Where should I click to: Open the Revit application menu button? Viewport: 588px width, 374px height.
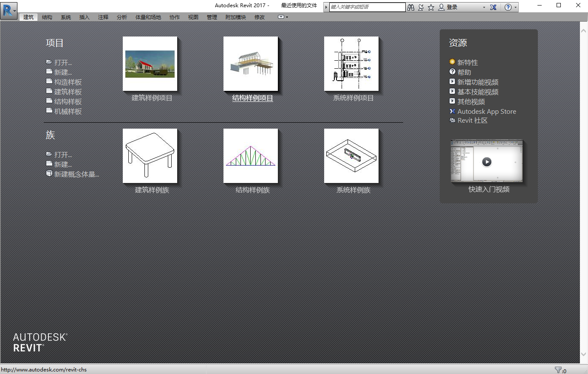(x=9, y=10)
